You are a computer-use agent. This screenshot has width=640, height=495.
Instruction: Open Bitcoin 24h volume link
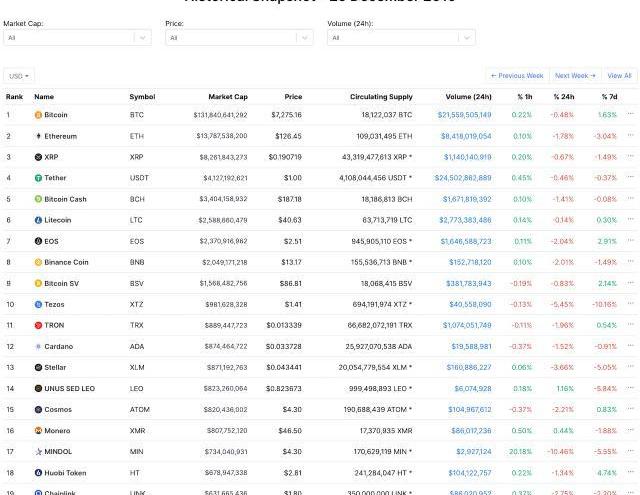[464, 115]
